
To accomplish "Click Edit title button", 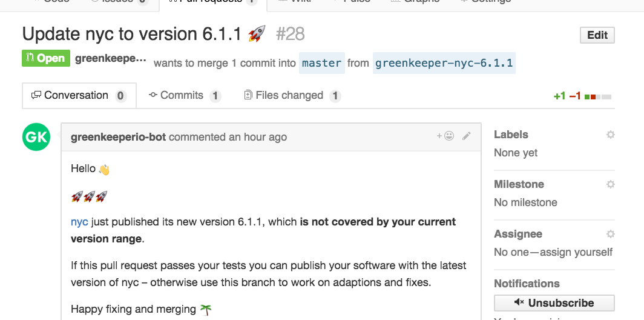I will [x=597, y=35].
